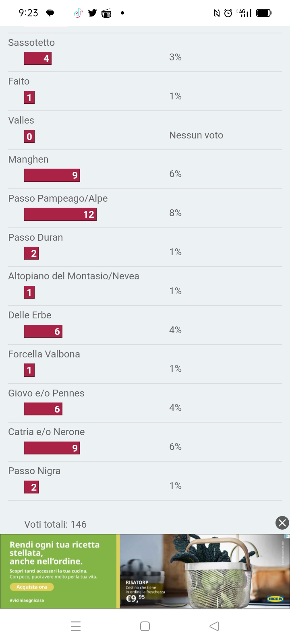Screen dimensions: 290x644
Task: Tap the Valles zero votes box
Action: (x=29, y=136)
